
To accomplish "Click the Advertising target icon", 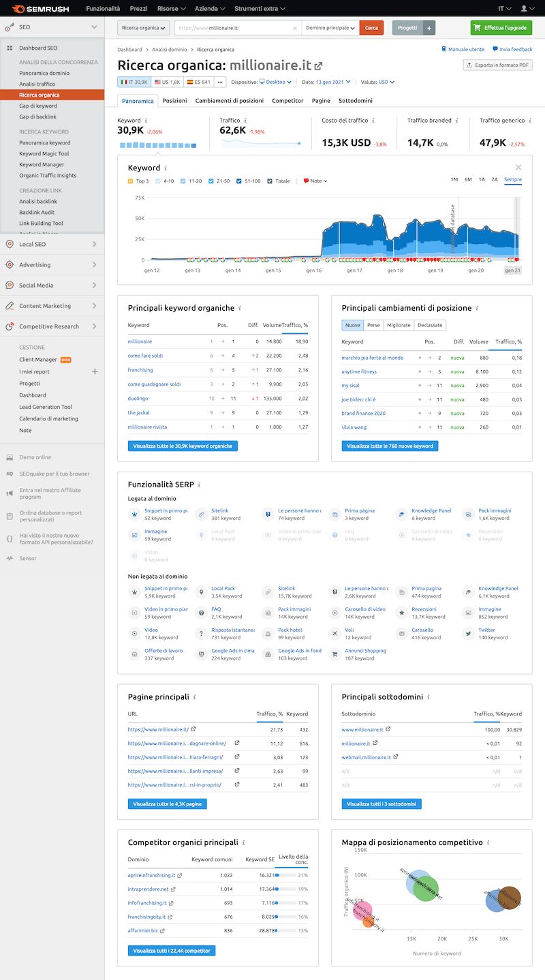I will pyautogui.click(x=9, y=264).
